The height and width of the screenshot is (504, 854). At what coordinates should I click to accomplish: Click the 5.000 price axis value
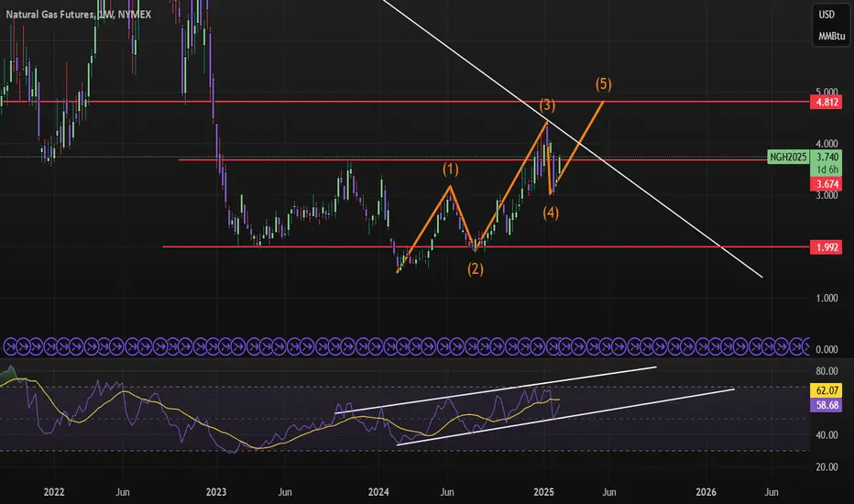click(827, 91)
